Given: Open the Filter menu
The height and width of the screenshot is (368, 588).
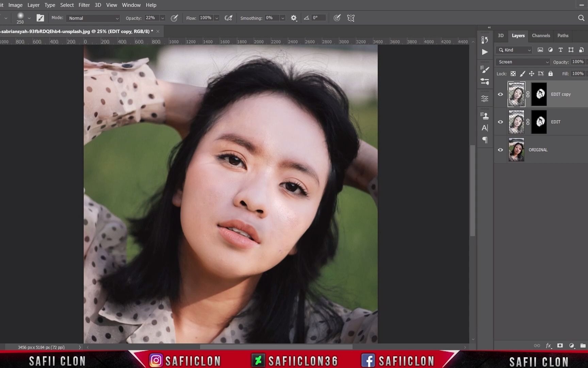Looking at the screenshot, I should pos(84,5).
